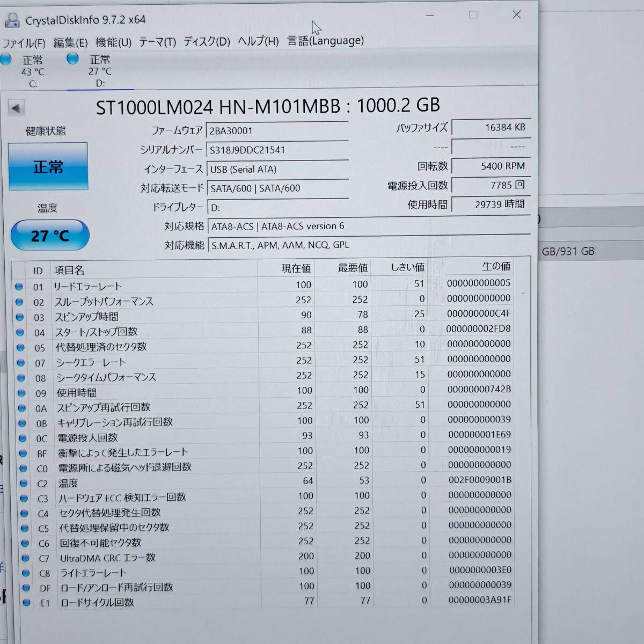Image resolution: width=644 pixels, height=644 pixels.
Task: Click raw value 00000003A91F in load cycle row
Action: pyautogui.click(x=480, y=599)
